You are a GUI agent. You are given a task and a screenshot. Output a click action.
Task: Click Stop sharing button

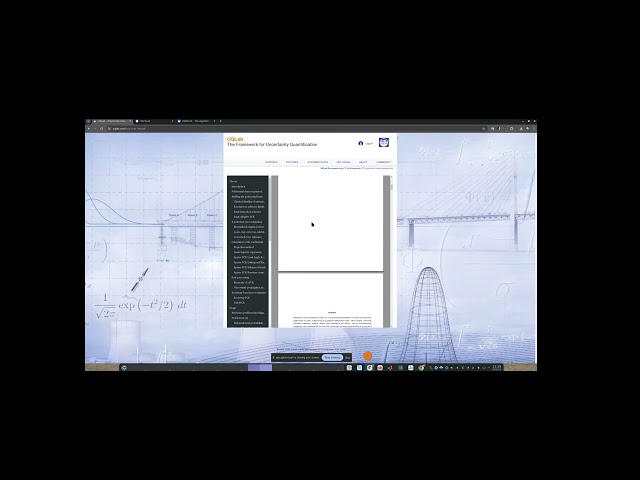tap(332, 358)
